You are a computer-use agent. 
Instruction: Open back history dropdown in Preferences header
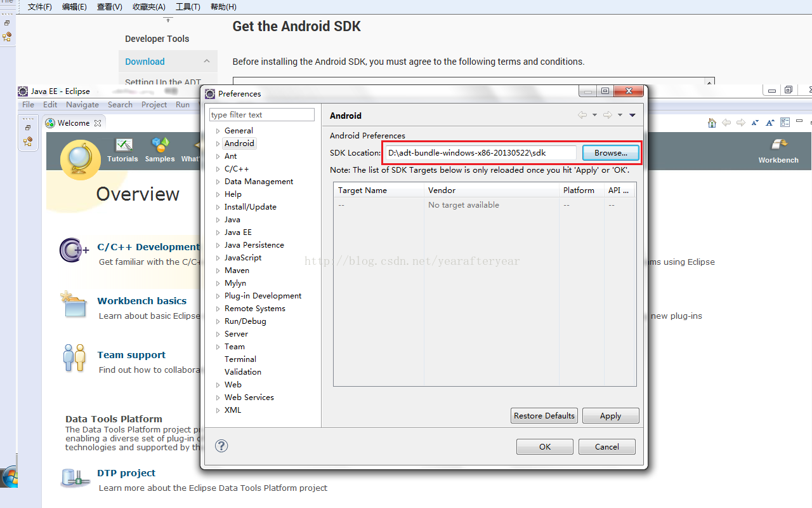[594, 115]
